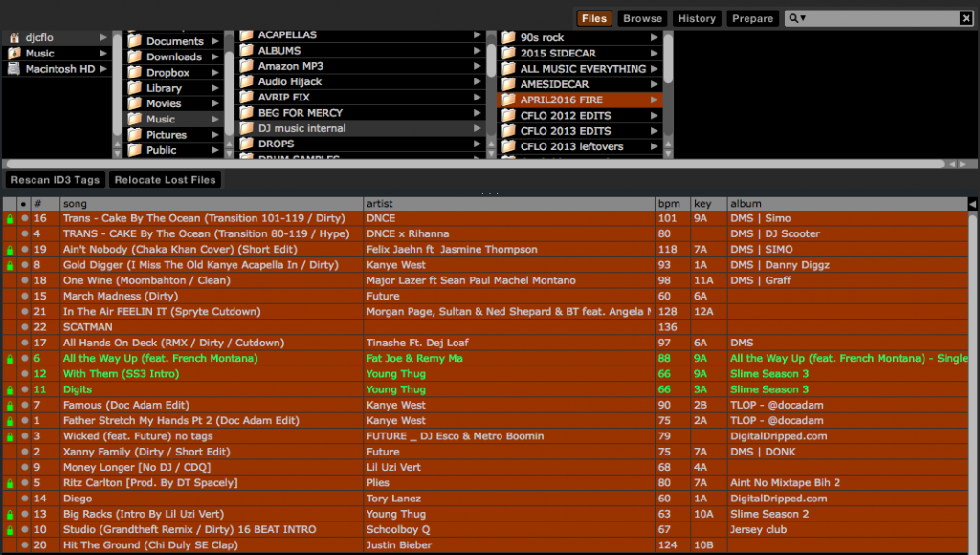This screenshot has width=980, height=555.
Task: Click the folder icon next to ALBUMS
Action: tap(246, 50)
